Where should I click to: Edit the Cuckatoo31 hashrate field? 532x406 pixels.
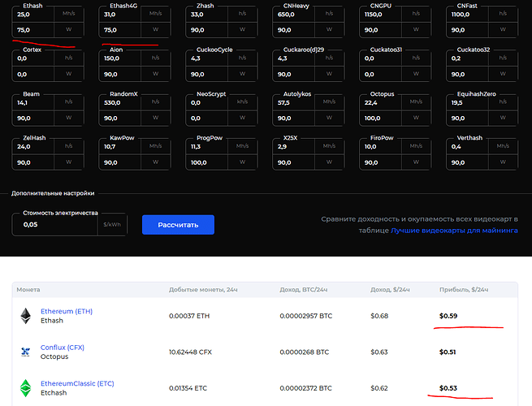(381, 58)
